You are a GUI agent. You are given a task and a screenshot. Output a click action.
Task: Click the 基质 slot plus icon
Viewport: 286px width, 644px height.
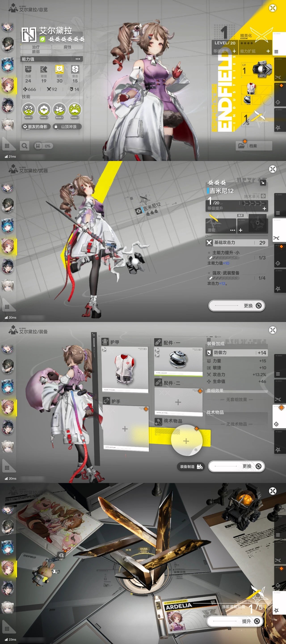coord(240,230)
